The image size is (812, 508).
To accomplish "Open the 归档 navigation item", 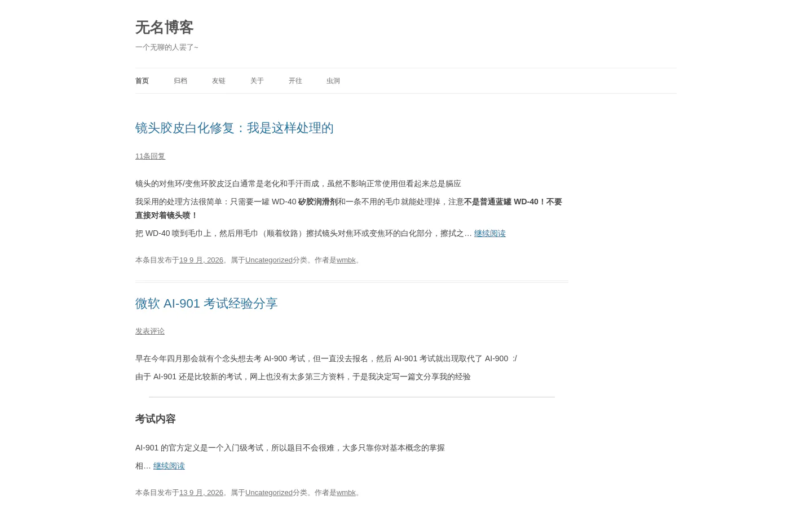I will click(180, 81).
